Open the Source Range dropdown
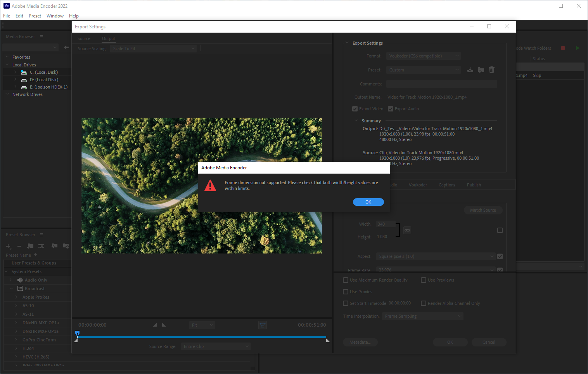Viewport: 588px width, 374px height. pyautogui.click(x=216, y=346)
